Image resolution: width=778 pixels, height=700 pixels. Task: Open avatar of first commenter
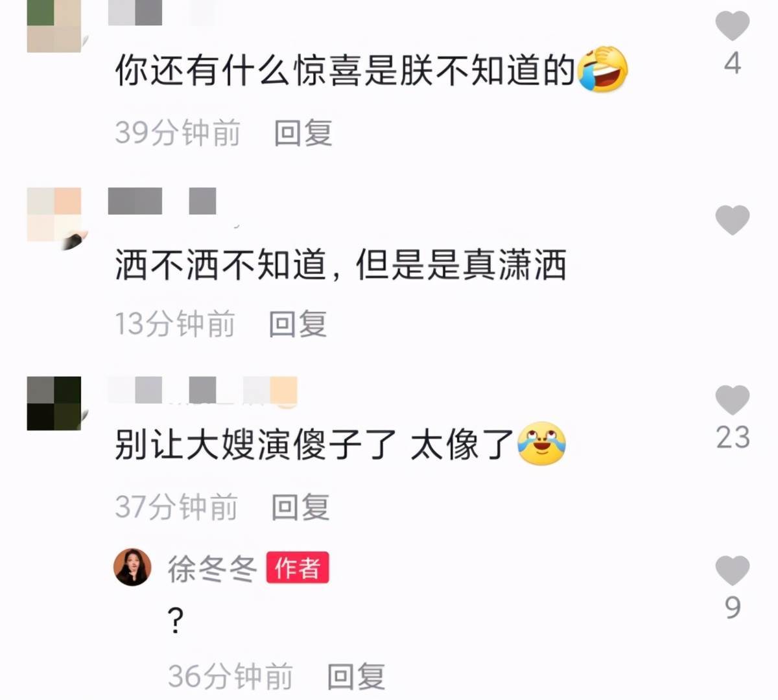point(54,26)
